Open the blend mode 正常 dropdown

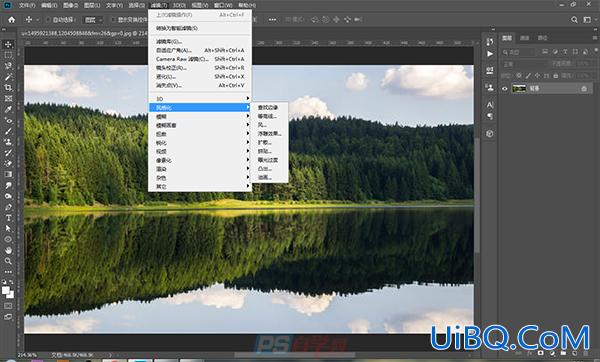tap(524, 64)
